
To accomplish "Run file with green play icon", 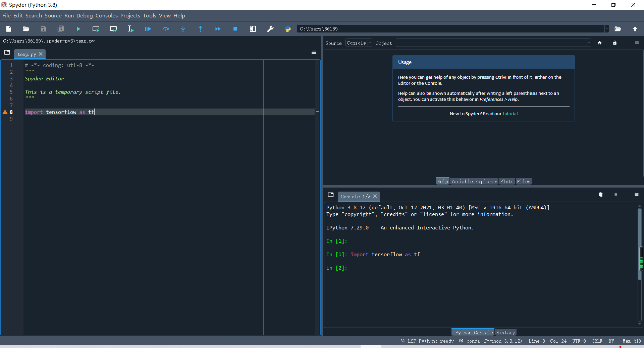I will click(78, 29).
